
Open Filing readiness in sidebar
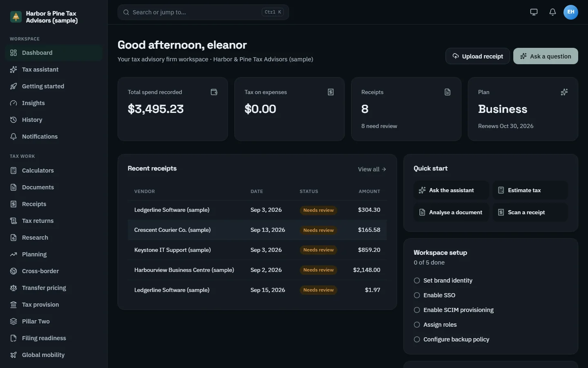coord(53,338)
